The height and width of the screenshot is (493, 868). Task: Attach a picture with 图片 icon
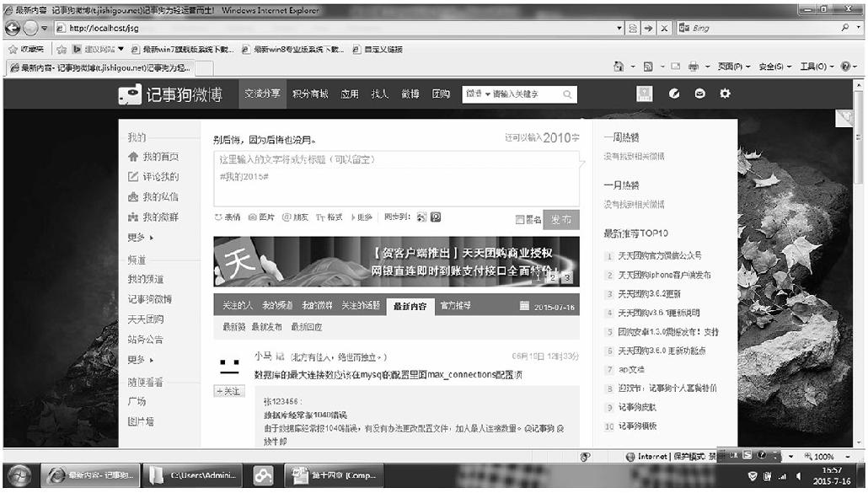click(x=261, y=217)
